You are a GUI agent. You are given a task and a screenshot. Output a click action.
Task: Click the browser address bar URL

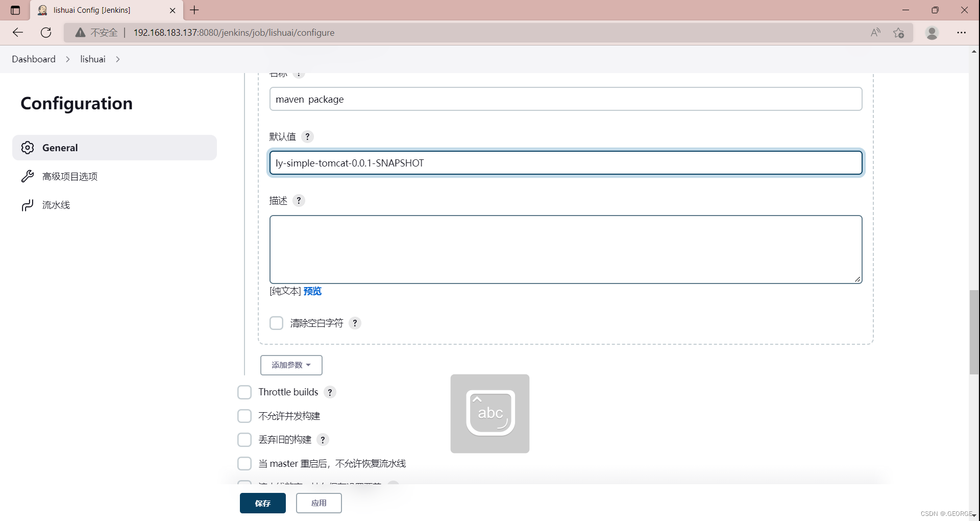(x=234, y=33)
